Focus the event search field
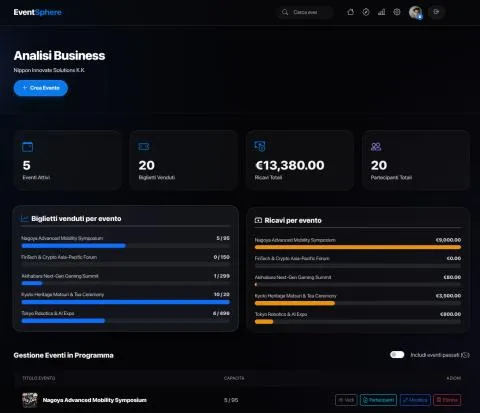 305,12
